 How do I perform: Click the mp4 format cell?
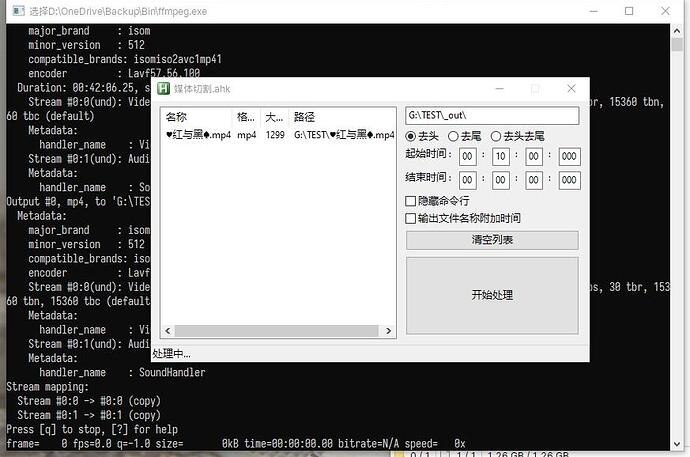click(x=246, y=135)
